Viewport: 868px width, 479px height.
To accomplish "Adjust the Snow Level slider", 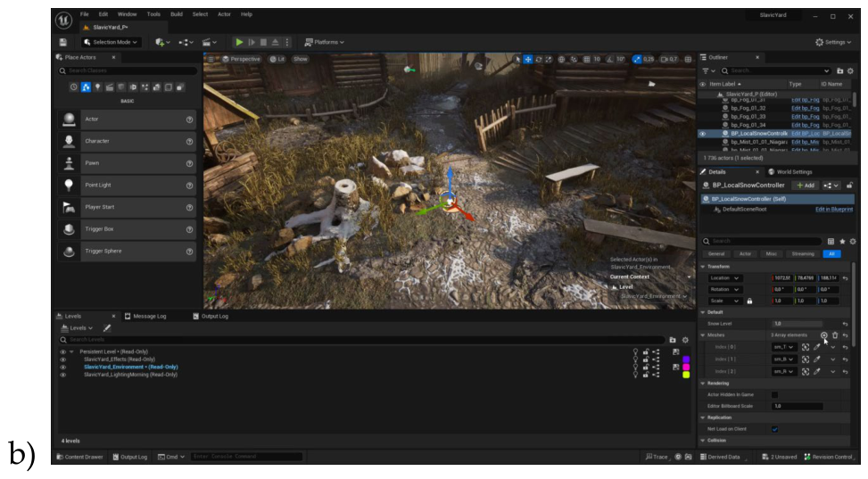I will tap(798, 324).
